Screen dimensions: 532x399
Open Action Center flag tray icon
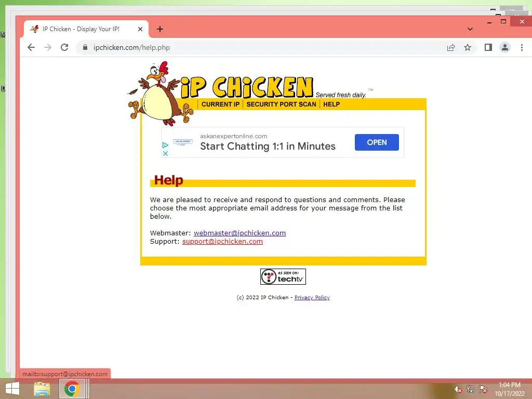click(x=483, y=389)
